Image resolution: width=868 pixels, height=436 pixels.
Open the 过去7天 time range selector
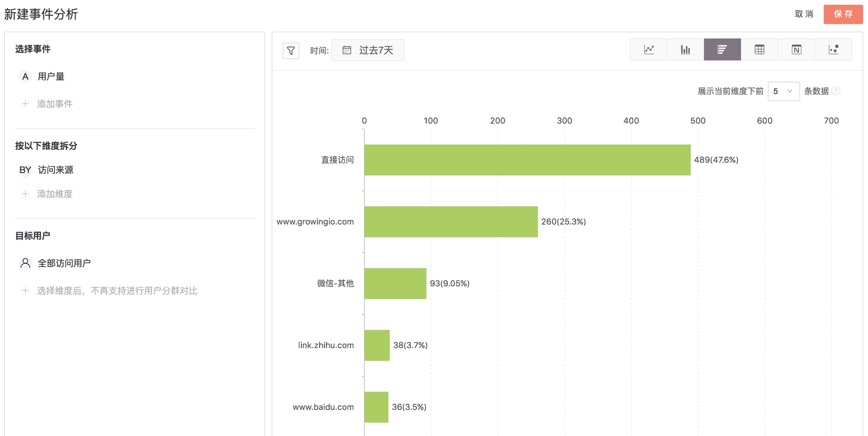coord(375,50)
